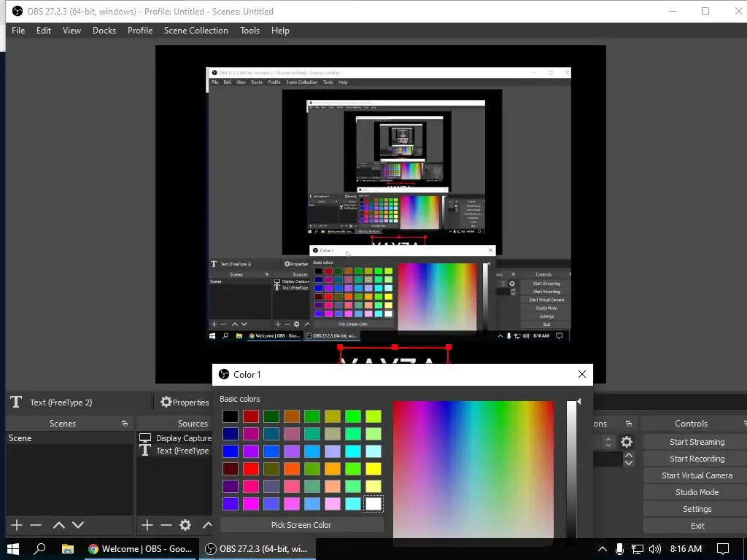Remove the selected source with the Sources minus icon
The width and height of the screenshot is (747, 560).
pyautogui.click(x=166, y=525)
